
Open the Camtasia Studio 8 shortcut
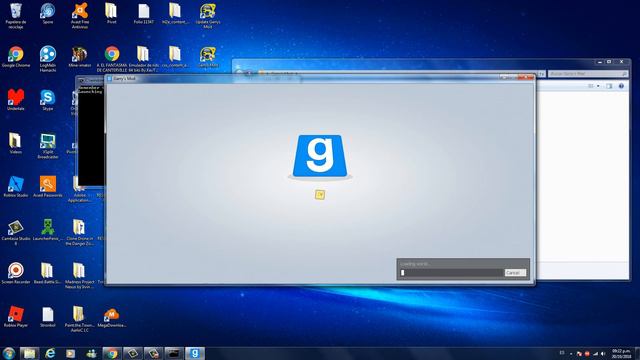(16, 232)
